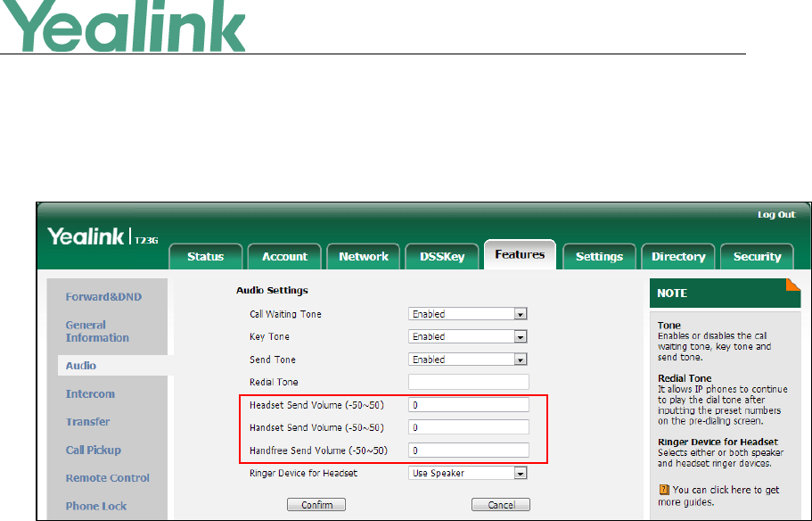812x521 pixels.
Task: Switch to the Security tab
Action: pos(757,257)
